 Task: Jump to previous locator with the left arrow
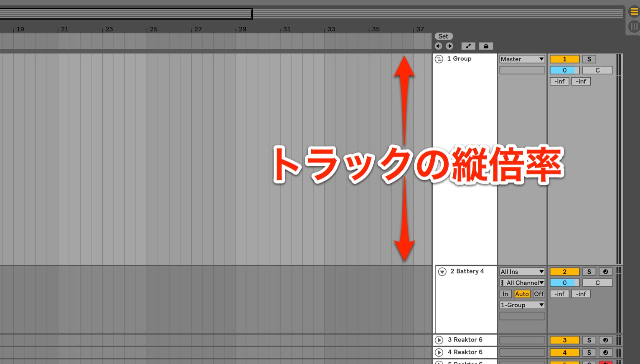pyautogui.click(x=438, y=46)
